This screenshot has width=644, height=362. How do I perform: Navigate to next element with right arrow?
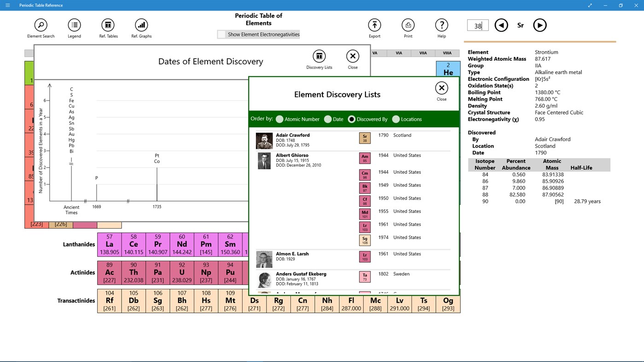pyautogui.click(x=540, y=25)
